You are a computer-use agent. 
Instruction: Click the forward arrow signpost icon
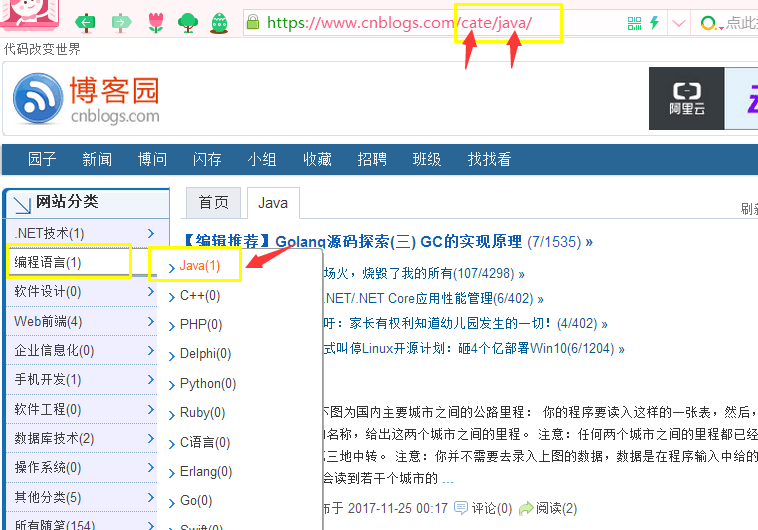[x=121, y=22]
